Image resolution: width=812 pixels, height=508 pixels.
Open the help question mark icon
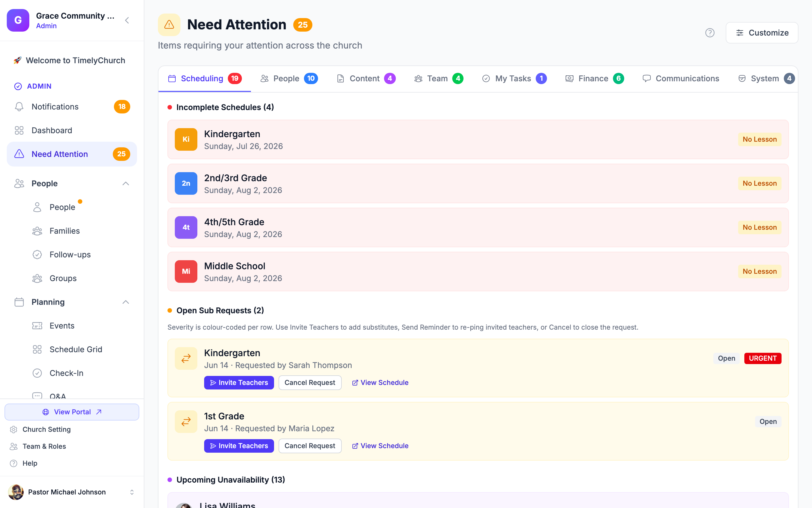coord(710,32)
